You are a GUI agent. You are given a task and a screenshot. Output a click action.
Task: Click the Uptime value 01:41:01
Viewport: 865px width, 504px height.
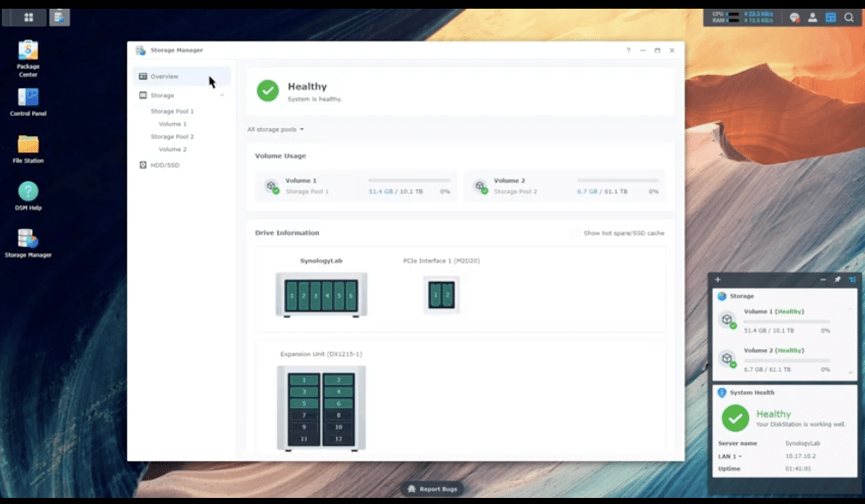798,468
